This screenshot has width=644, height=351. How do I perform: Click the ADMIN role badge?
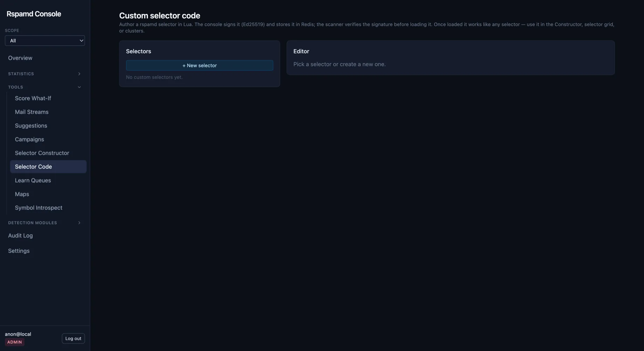(x=15, y=342)
